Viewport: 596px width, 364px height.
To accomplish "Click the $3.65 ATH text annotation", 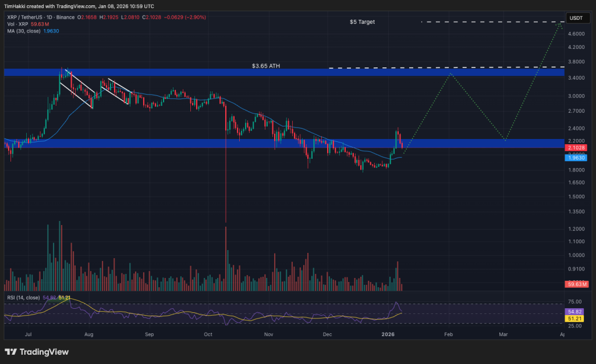I will click(265, 66).
